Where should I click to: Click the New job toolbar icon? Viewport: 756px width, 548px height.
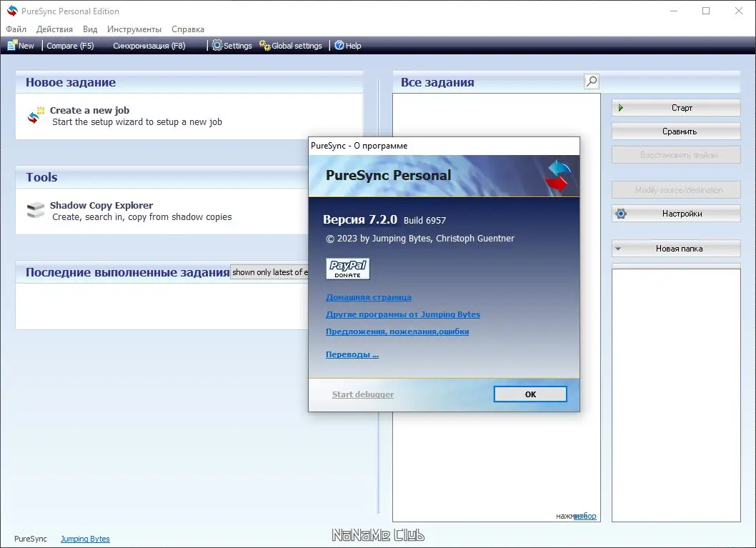(x=13, y=45)
